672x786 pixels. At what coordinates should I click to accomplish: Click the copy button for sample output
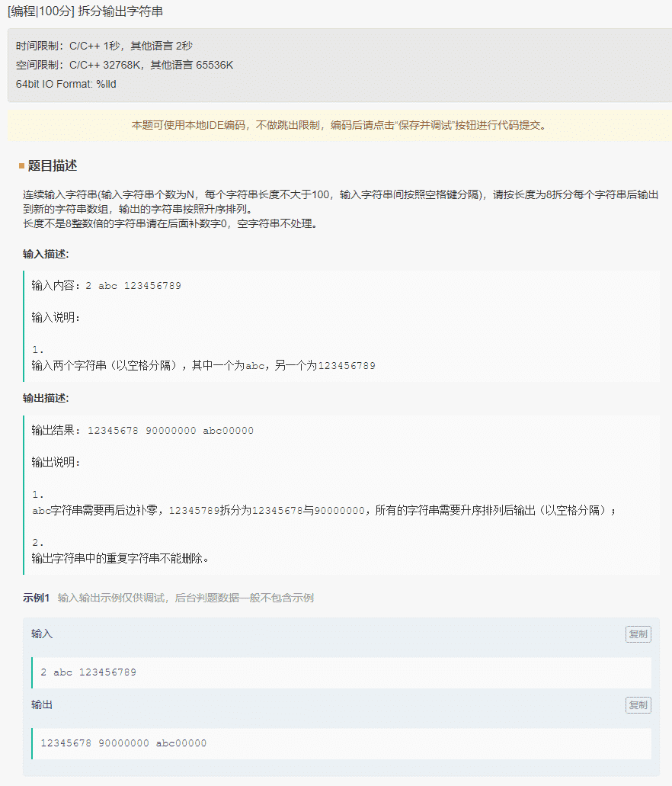coord(638,705)
